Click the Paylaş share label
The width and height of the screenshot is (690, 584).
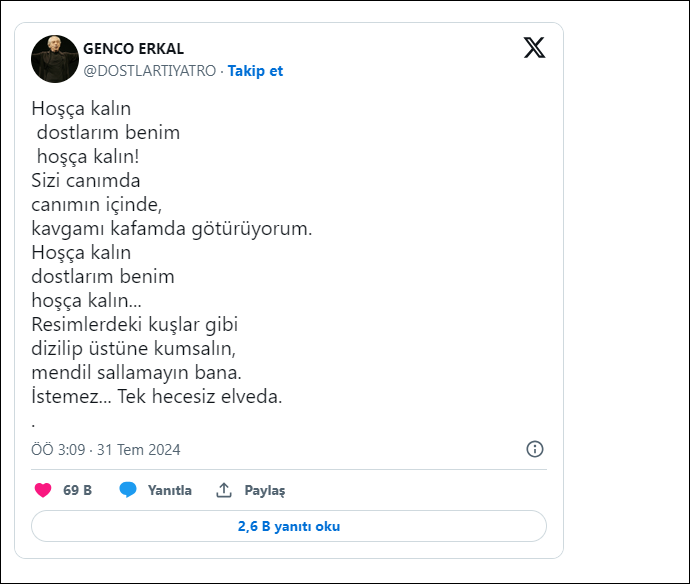(x=267, y=490)
